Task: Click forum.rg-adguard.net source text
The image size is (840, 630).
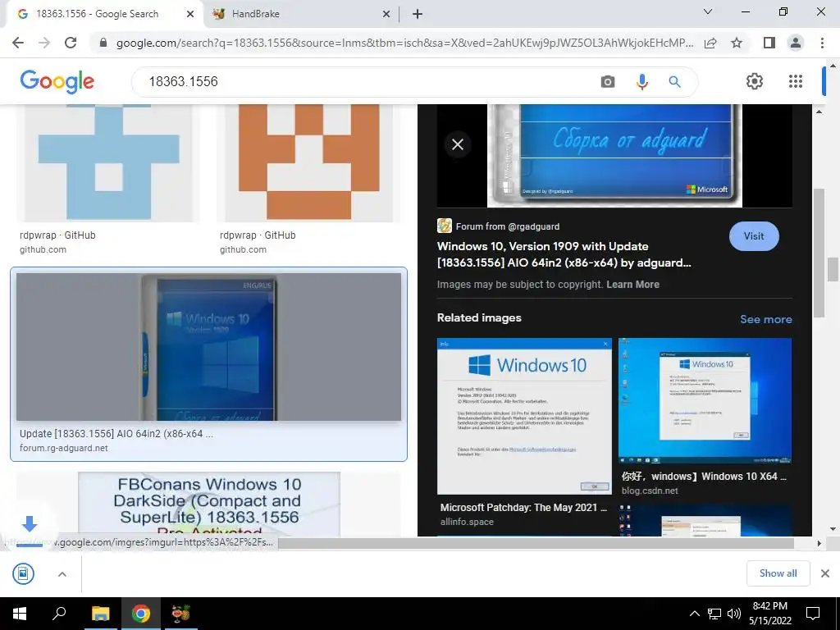Action: point(64,448)
